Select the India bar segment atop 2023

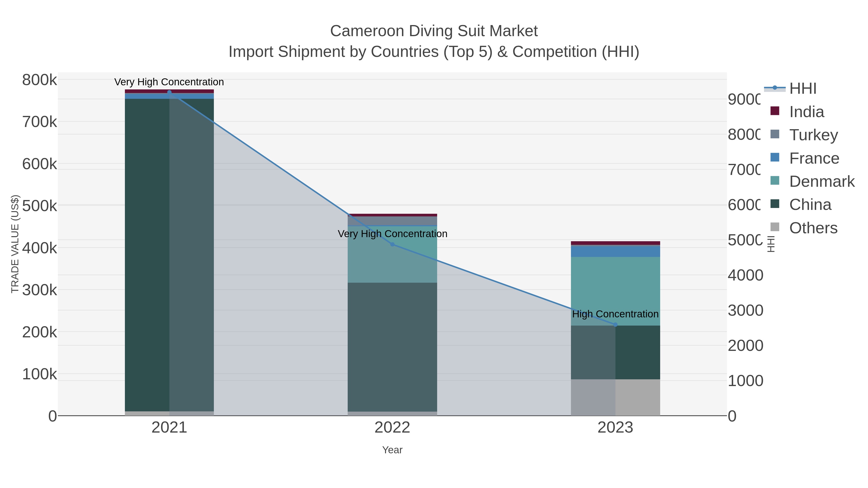(615, 243)
